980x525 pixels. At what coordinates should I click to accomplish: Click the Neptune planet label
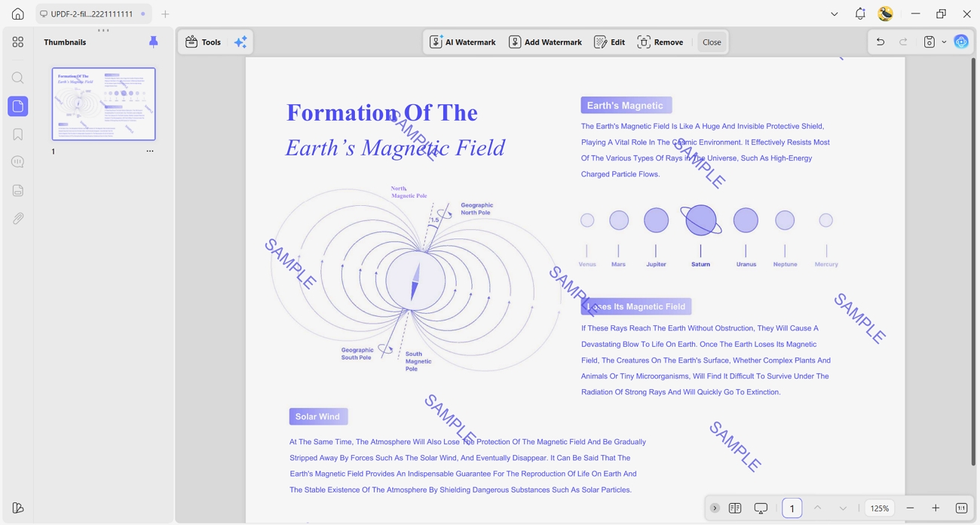pos(785,265)
